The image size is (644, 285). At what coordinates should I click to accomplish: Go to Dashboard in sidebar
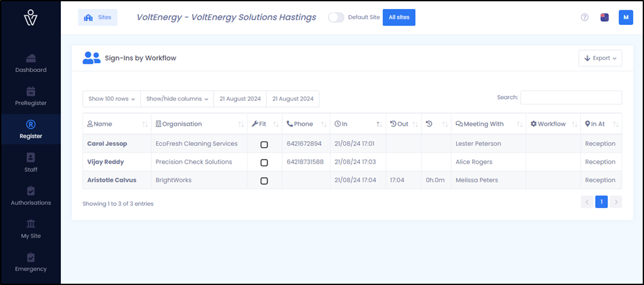tap(31, 64)
